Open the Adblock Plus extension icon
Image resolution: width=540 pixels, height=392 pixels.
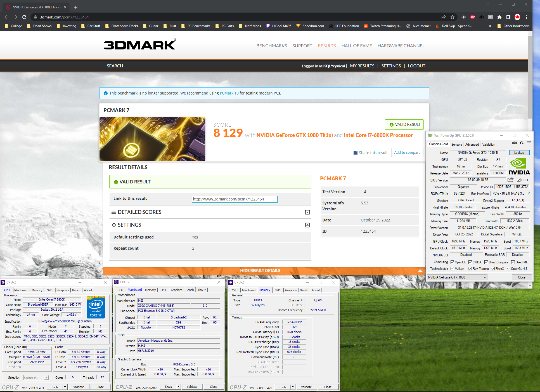tap(473, 17)
